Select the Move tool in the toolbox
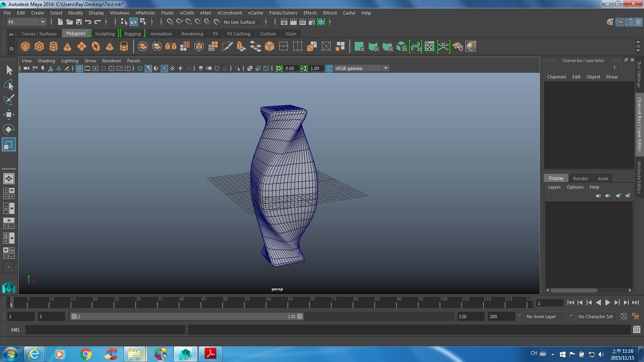The height and width of the screenshot is (362, 644). pyautogui.click(x=9, y=115)
